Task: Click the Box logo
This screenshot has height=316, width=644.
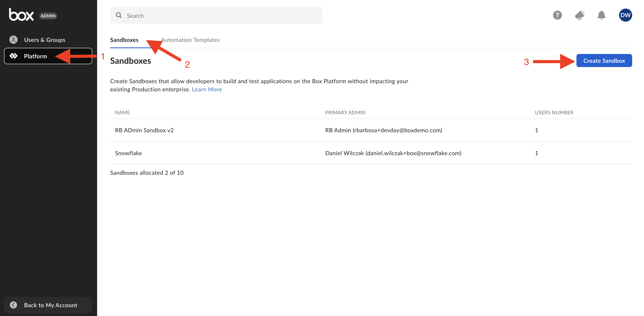Action: [x=21, y=15]
